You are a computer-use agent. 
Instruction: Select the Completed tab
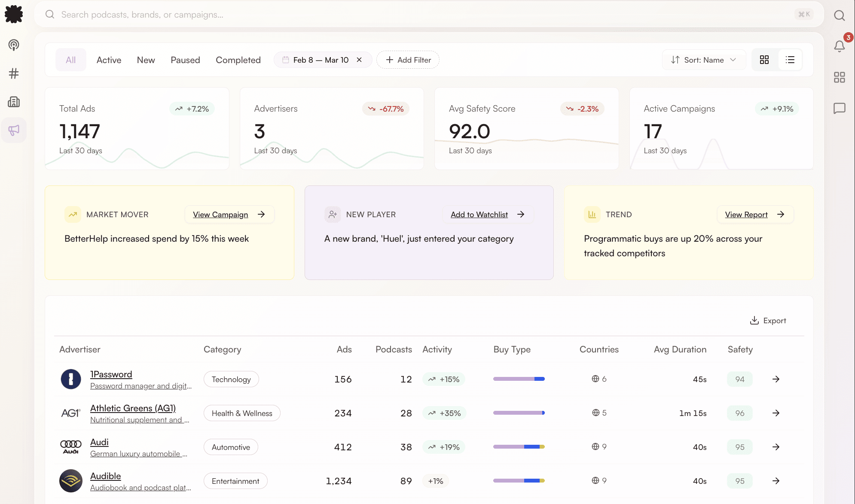click(238, 60)
